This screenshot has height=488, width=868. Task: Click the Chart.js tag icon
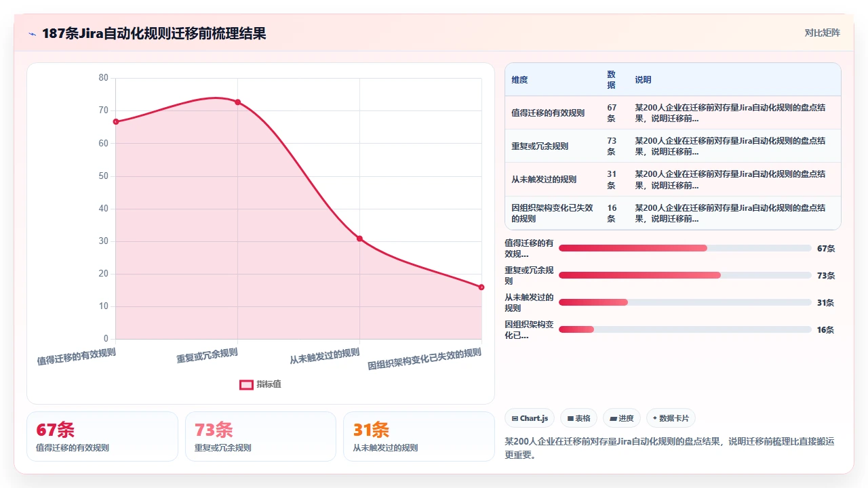coord(515,418)
